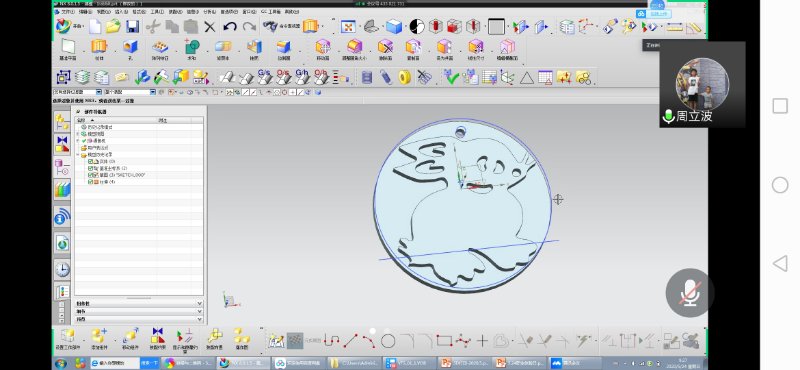This screenshot has width=800, height=370.
Task: Click the Save floppy disk icon
Action: (133, 27)
